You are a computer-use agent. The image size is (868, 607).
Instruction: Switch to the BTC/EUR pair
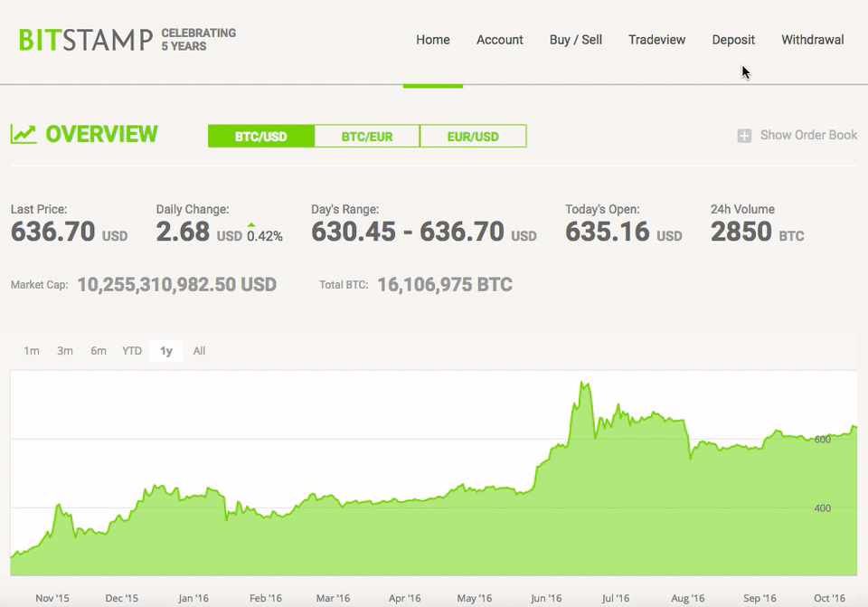click(x=367, y=137)
